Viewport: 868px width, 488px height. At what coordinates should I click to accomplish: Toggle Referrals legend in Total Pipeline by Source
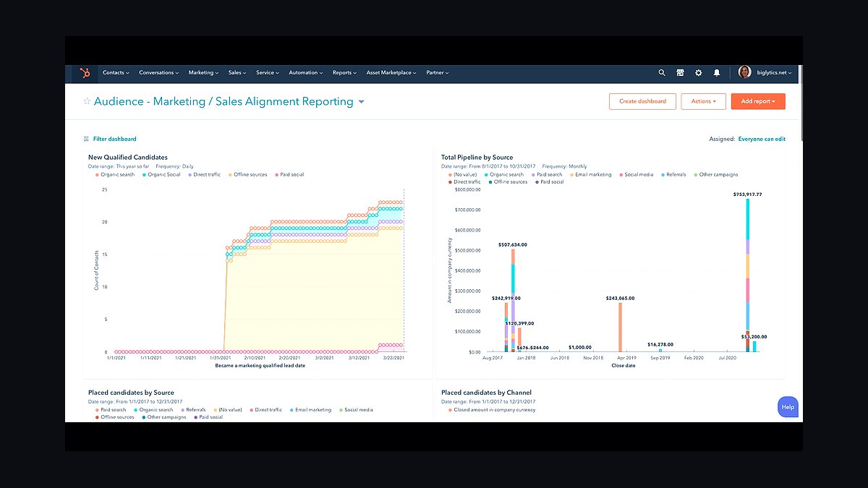673,174
